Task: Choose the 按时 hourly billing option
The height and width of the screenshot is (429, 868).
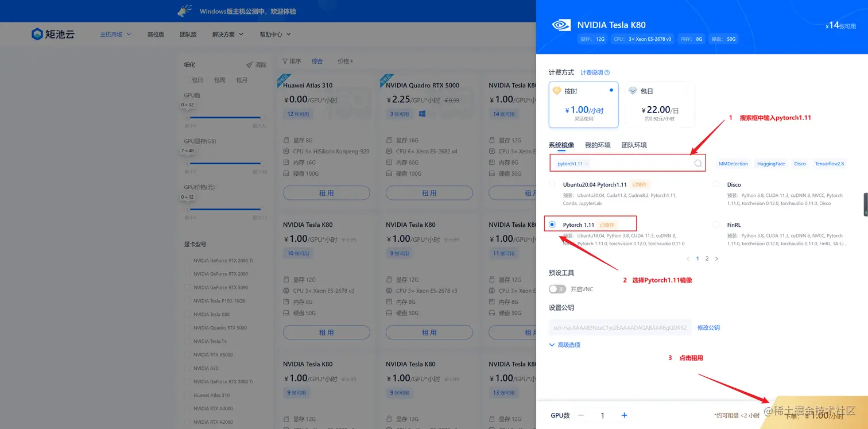Action: pyautogui.click(x=583, y=105)
